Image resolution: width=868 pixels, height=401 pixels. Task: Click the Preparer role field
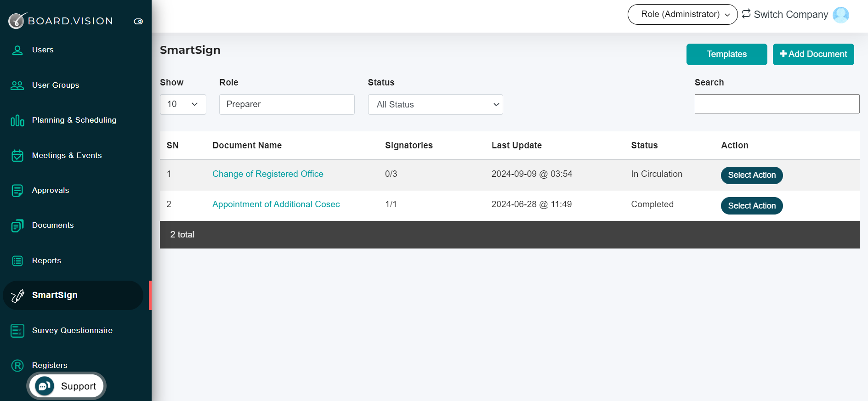point(287,104)
